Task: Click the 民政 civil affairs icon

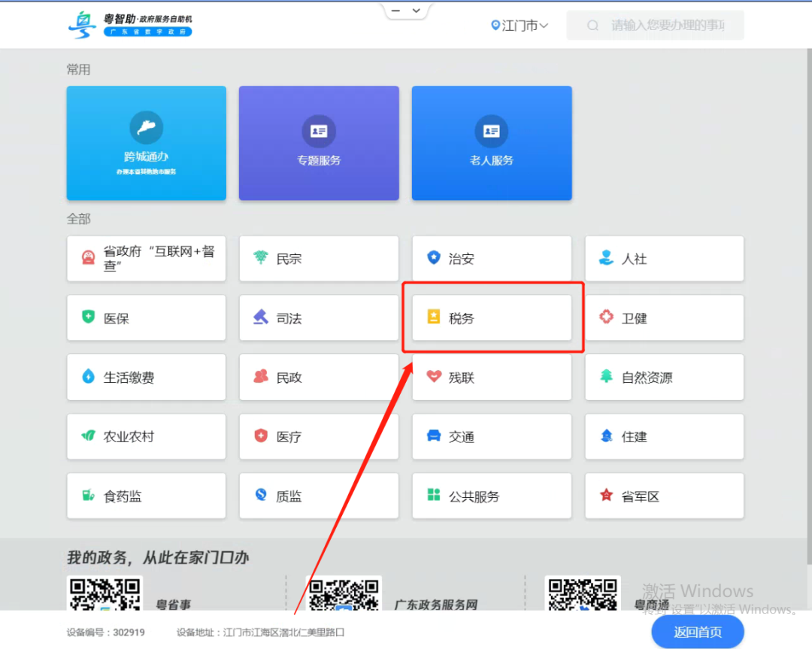Action: click(319, 377)
